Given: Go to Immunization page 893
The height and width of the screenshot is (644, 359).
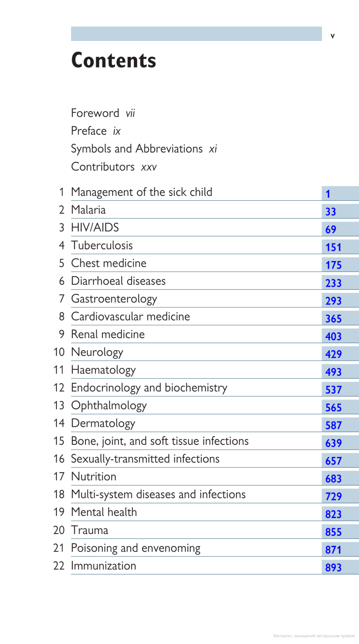Looking at the screenshot, I should [x=333, y=567].
